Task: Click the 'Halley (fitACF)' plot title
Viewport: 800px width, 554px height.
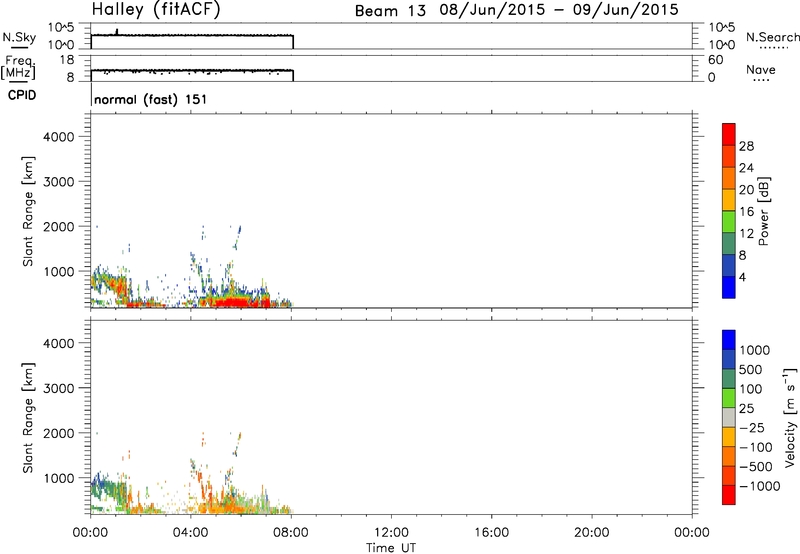Action: point(156,10)
